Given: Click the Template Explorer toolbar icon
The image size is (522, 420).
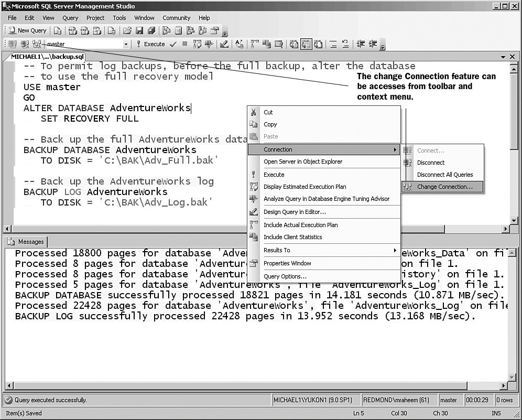Looking at the screenshot, I should tap(202, 30).
